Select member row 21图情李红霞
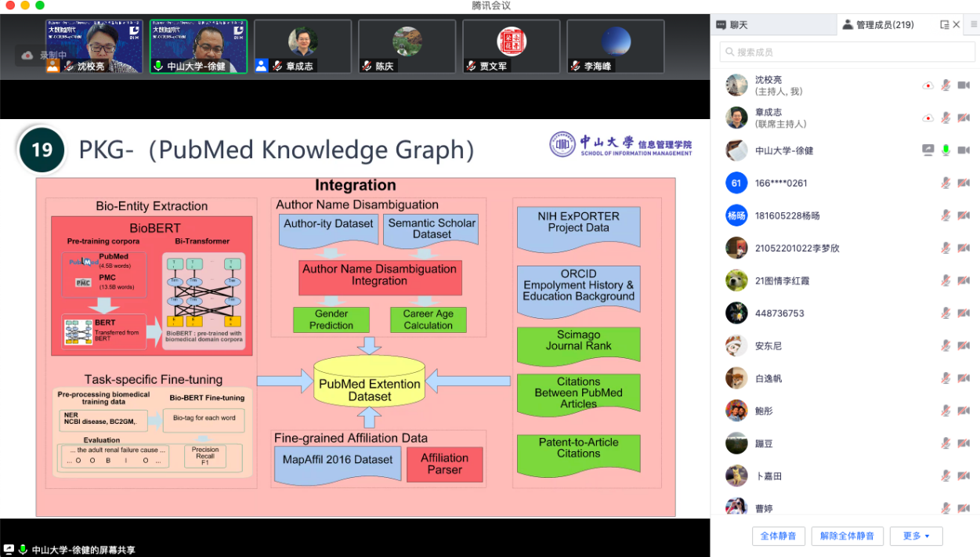The image size is (980, 557). pos(844,280)
